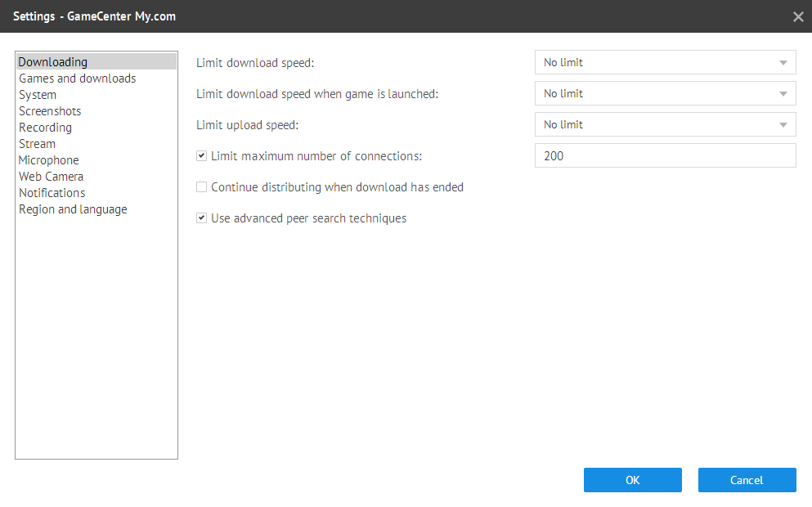Image resolution: width=812 pixels, height=507 pixels.
Task: Go to Notifications settings
Action: [52, 193]
